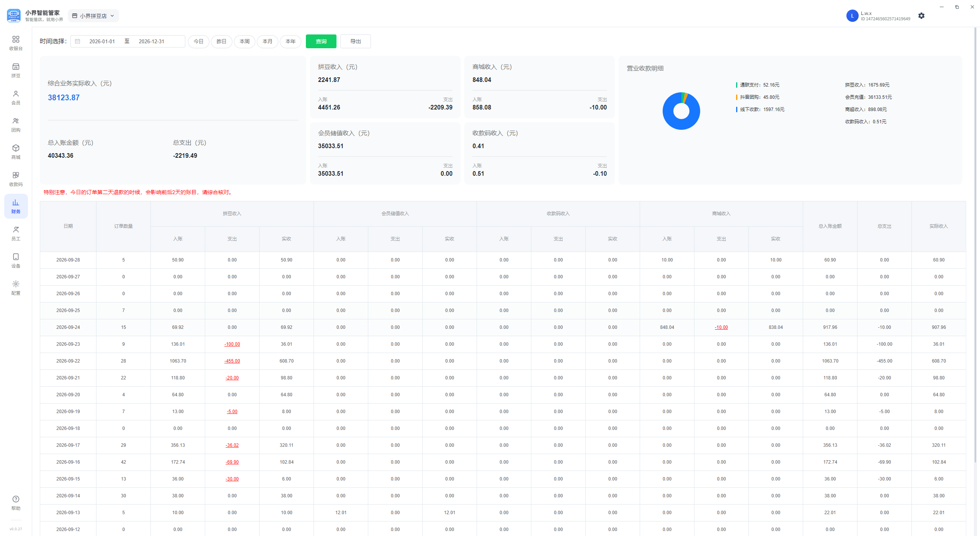Open the -10.00 mall refund link 2026-09-24
The height and width of the screenshot is (536, 980).
click(721, 327)
